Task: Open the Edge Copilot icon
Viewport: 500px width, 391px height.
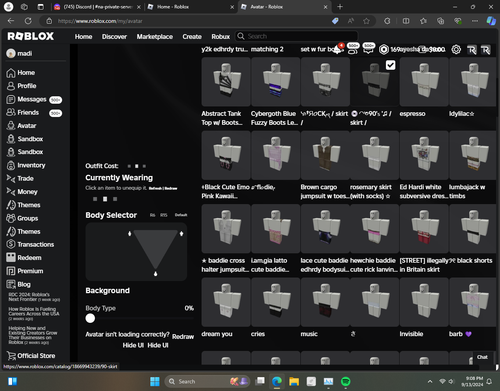Action: (491, 21)
